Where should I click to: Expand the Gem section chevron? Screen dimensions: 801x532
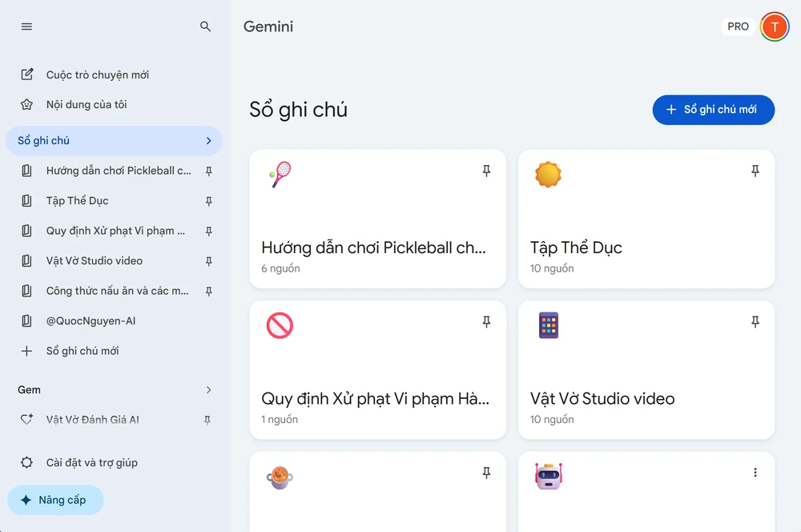208,390
